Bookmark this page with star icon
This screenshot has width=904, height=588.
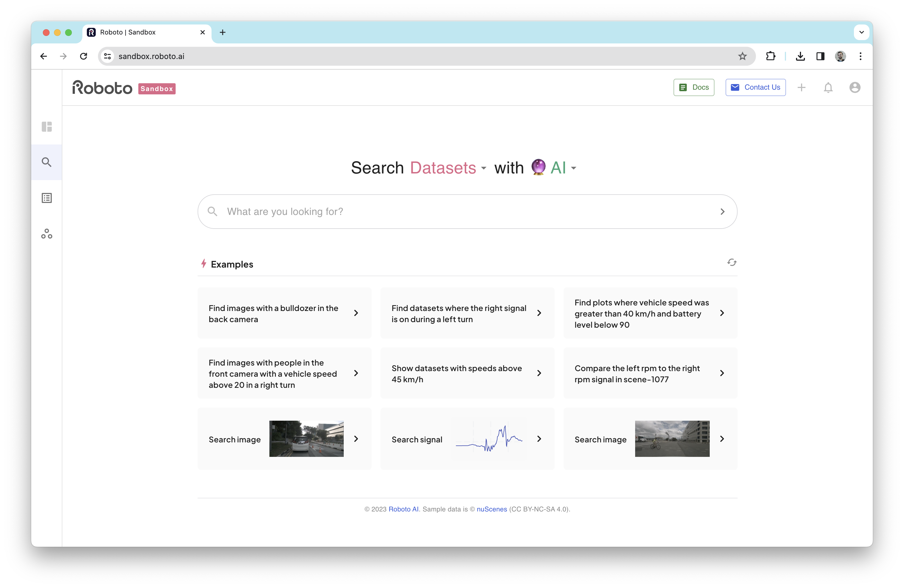click(742, 56)
